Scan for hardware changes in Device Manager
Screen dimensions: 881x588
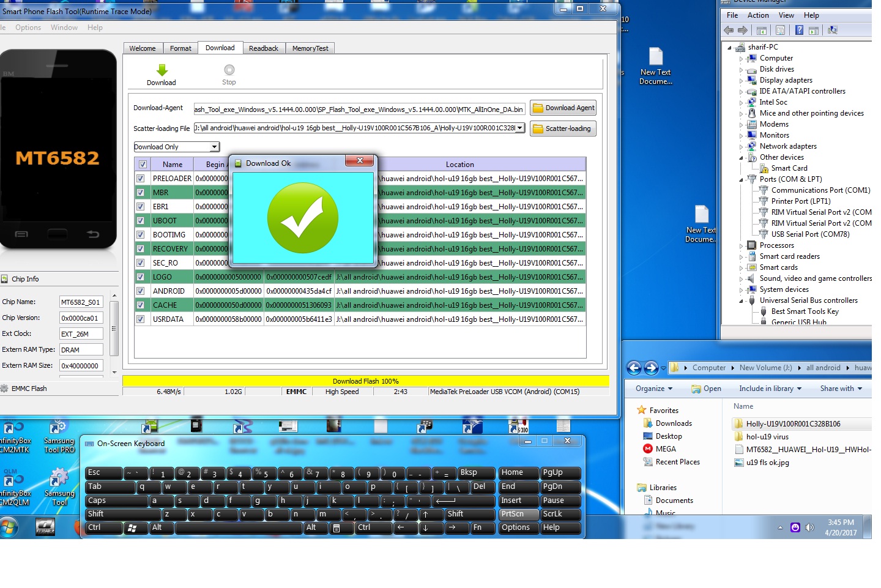(832, 30)
